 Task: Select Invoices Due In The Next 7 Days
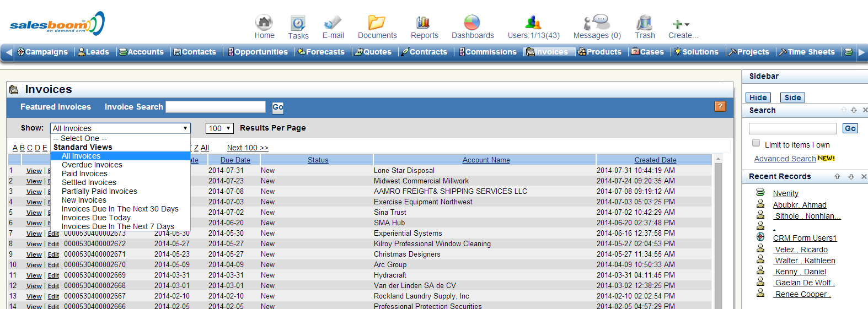pyautogui.click(x=118, y=226)
